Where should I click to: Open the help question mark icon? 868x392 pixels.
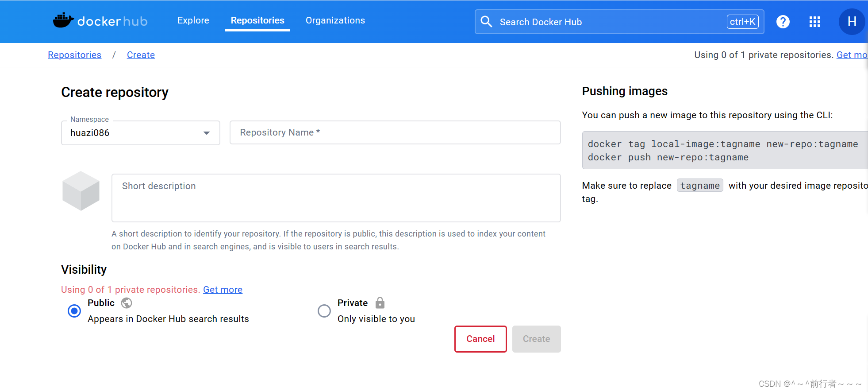click(783, 22)
